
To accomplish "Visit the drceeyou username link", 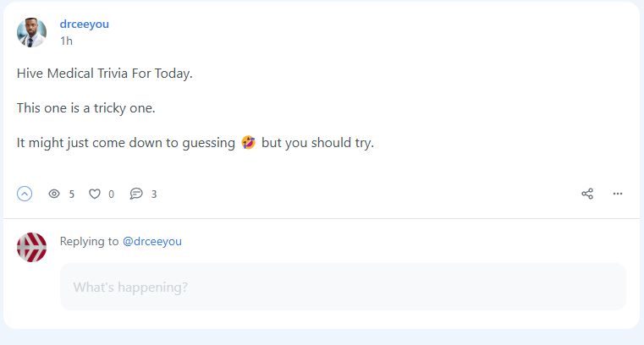I will 84,25.
